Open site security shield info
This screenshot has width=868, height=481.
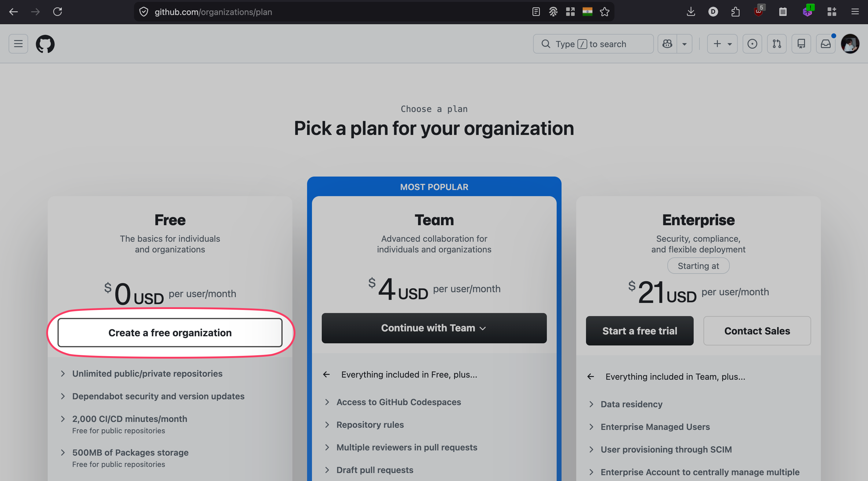click(x=144, y=12)
